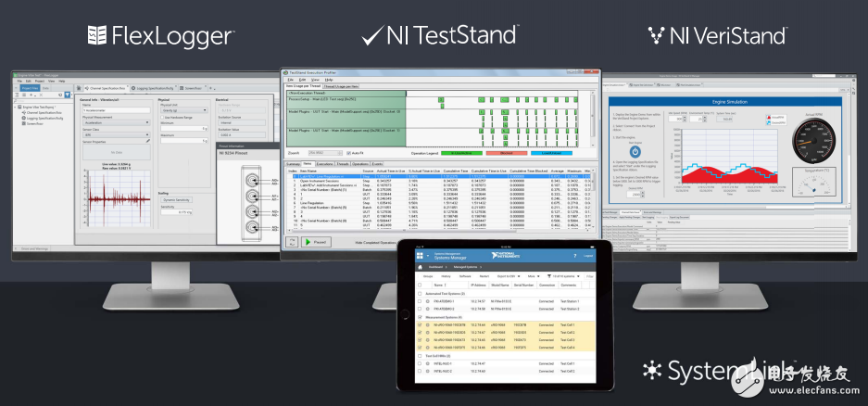Enable the Use Hardware Range checkbox
Screen dimensions: 868x406
click(x=161, y=119)
